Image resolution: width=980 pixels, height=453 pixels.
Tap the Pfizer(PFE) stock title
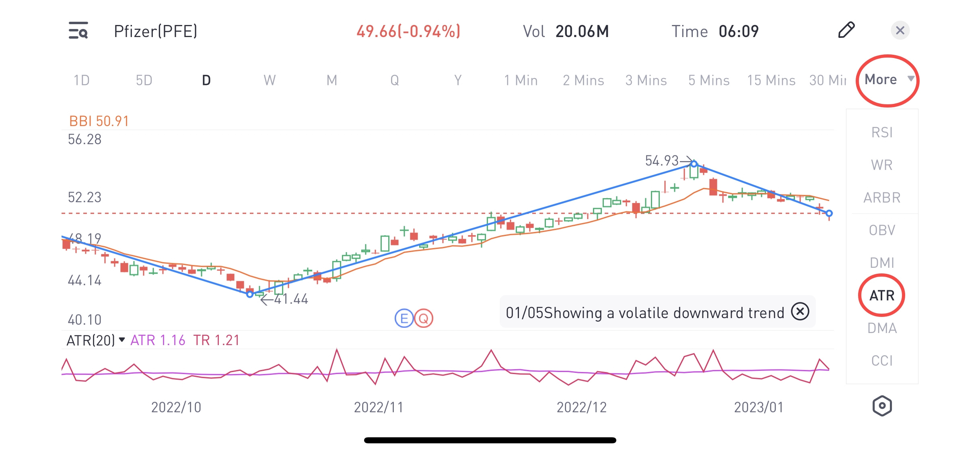point(156,31)
